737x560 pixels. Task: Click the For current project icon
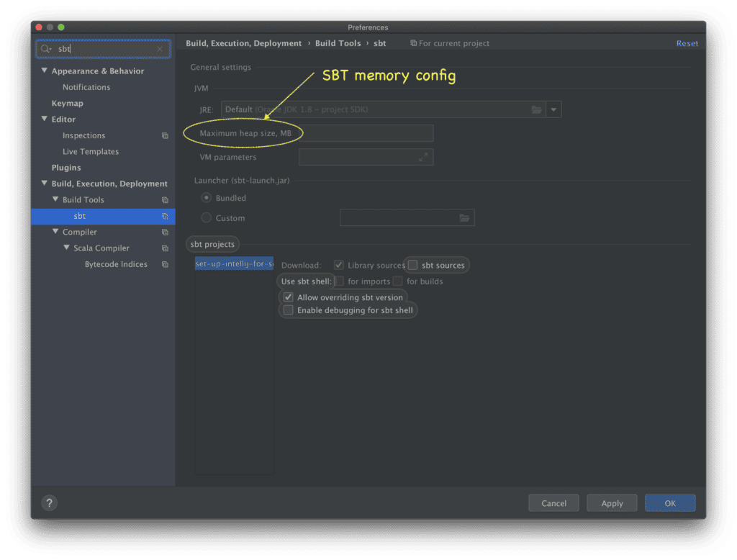tap(413, 43)
